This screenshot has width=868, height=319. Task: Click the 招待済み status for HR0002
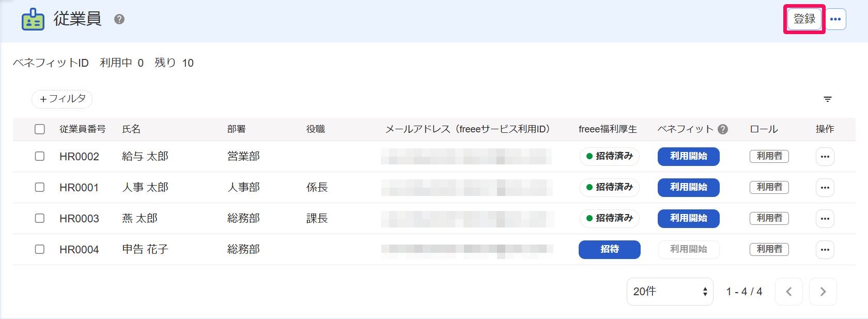pyautogui.click(x=610, y=156)
